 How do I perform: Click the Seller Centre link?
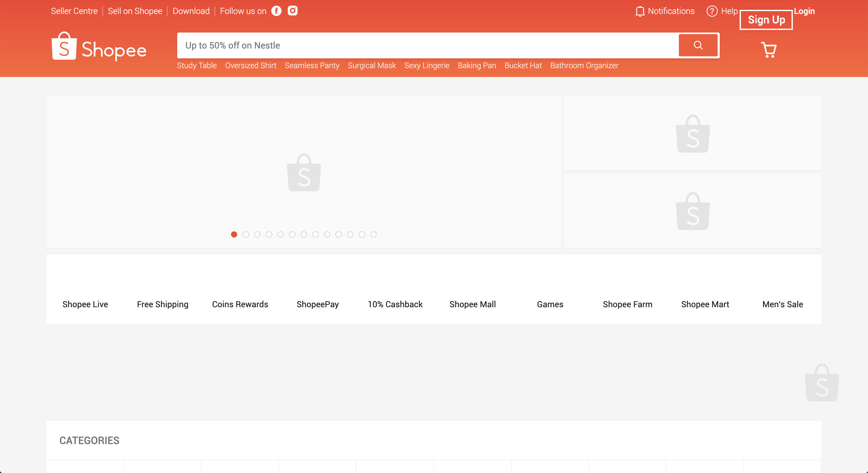coord(74,11)
